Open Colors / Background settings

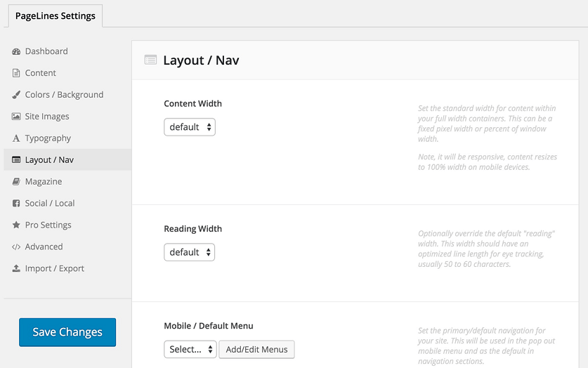pyautogui.click(x=67, y=95)
